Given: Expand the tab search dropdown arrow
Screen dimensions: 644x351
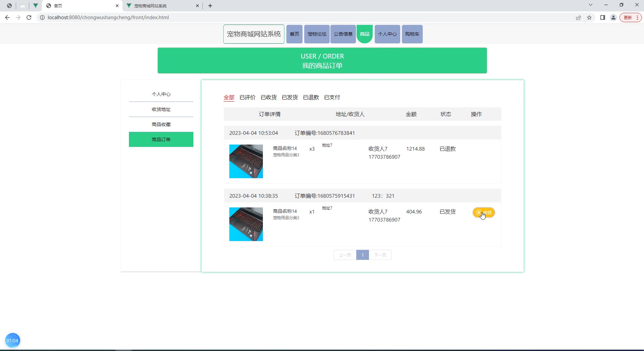Looking at the screenshot, I should [591, 5].
